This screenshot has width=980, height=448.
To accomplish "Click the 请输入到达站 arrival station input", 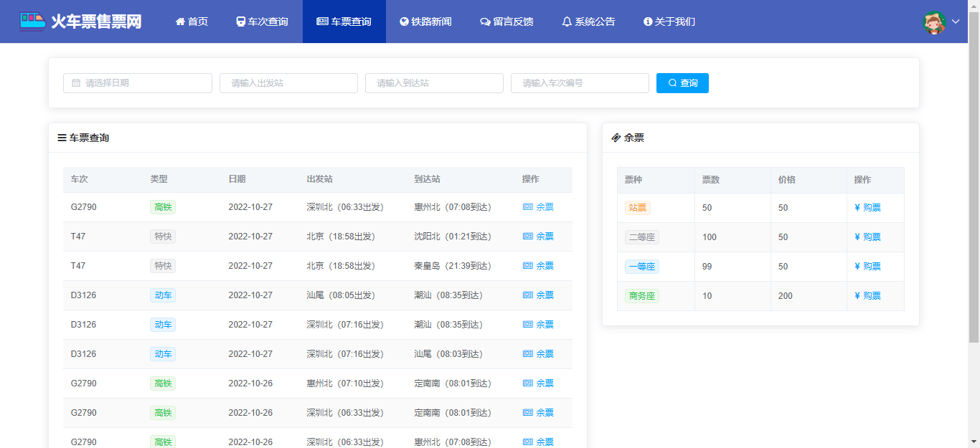I will (x=434, y=83).
